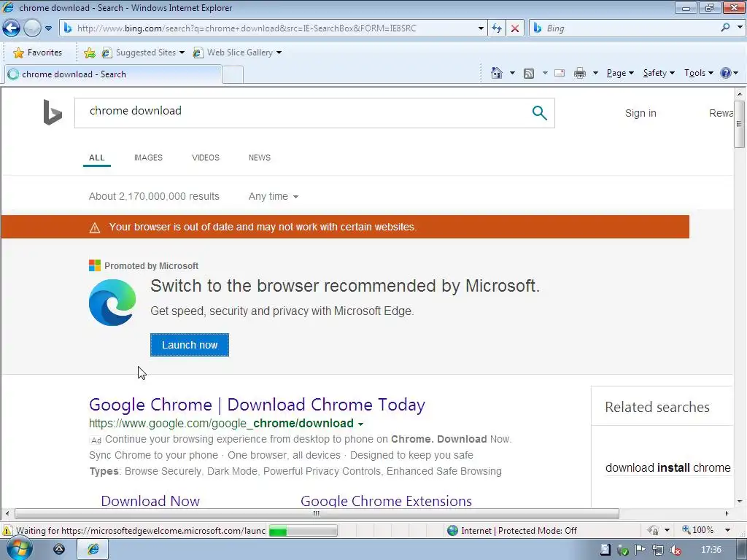
Task: Click the horizontal scrollbar thumb
Action: click(317, 514)
